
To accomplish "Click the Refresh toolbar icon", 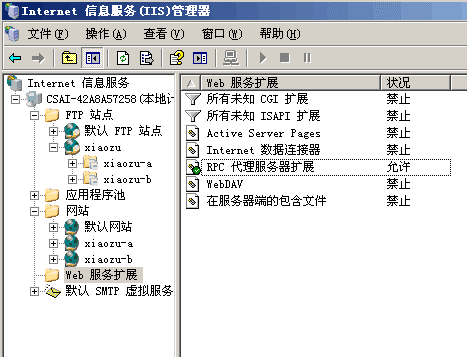I will click(x=123, y=58).
